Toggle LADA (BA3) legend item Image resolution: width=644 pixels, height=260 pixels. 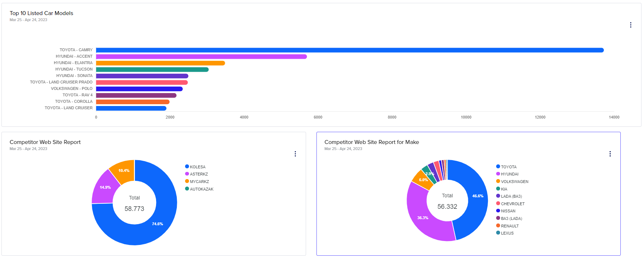[509, 196]
